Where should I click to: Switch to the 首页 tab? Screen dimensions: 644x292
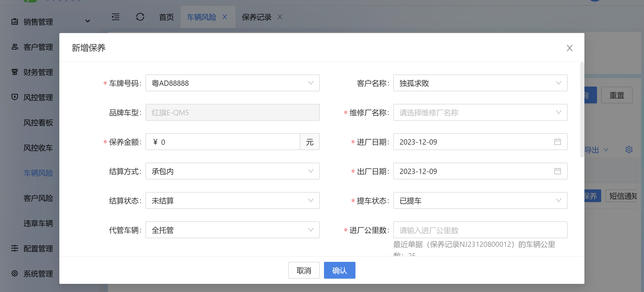[x=166, y=17]
